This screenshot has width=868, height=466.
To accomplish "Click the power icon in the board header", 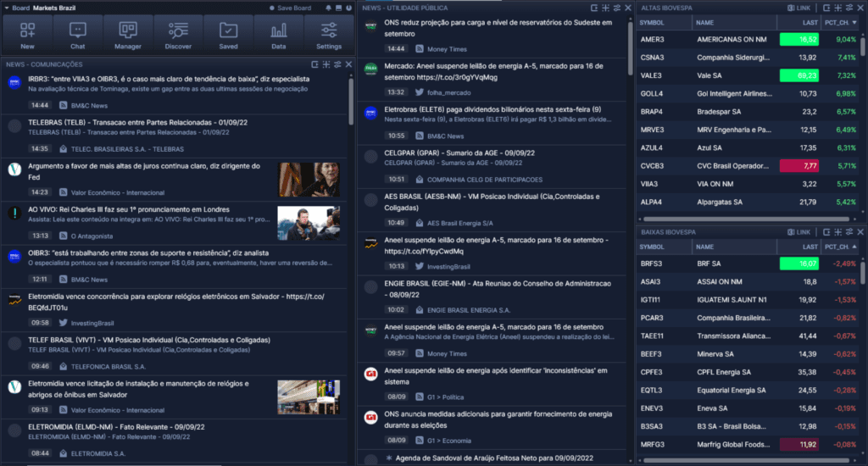I will click(348, 8).
